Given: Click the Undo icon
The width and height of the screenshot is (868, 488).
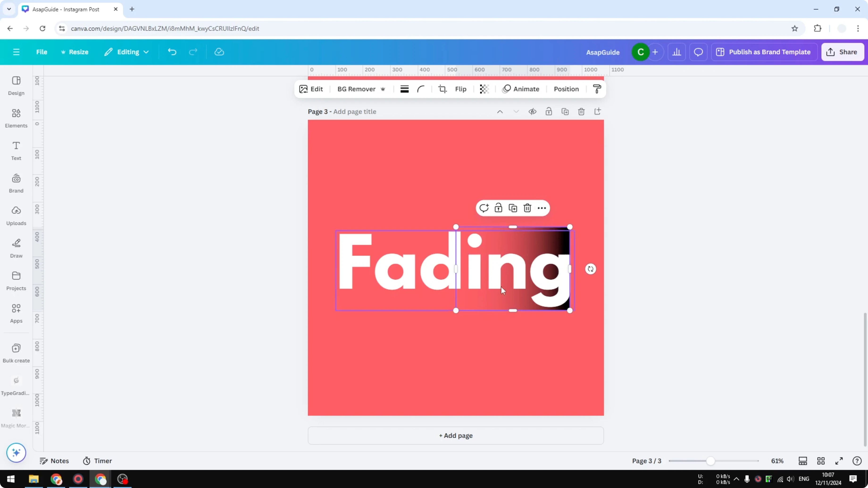Looking at the screenshot, I should [x=172, y=52].
